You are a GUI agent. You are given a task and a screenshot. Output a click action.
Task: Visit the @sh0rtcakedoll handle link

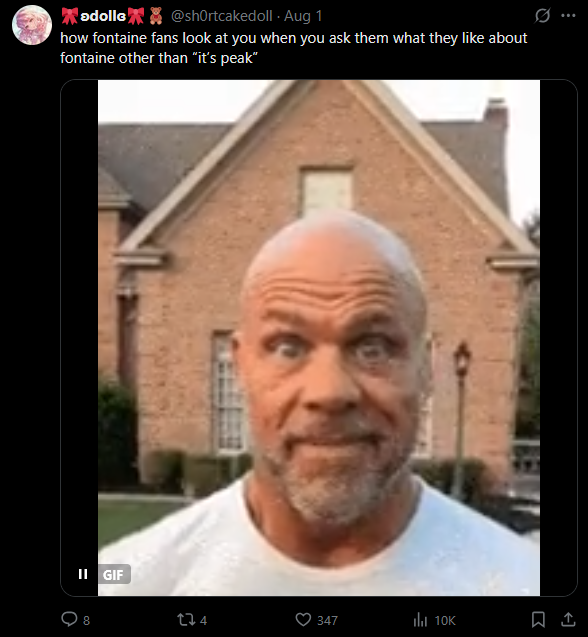[x=221, y=16]
